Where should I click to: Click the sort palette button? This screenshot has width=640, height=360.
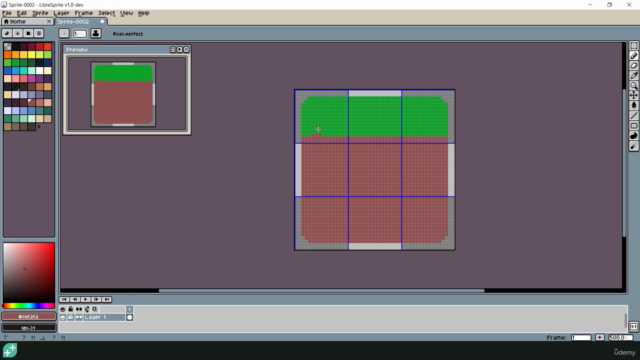18,33
